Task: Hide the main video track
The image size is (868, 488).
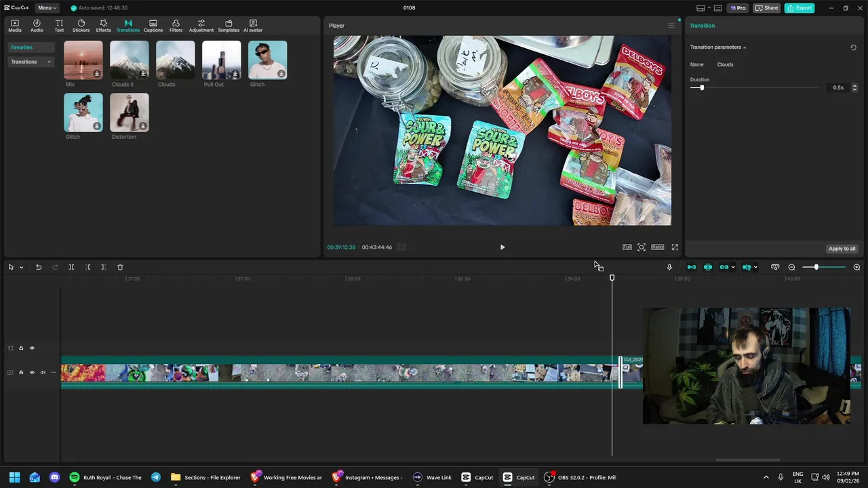Action: [32, 372]
